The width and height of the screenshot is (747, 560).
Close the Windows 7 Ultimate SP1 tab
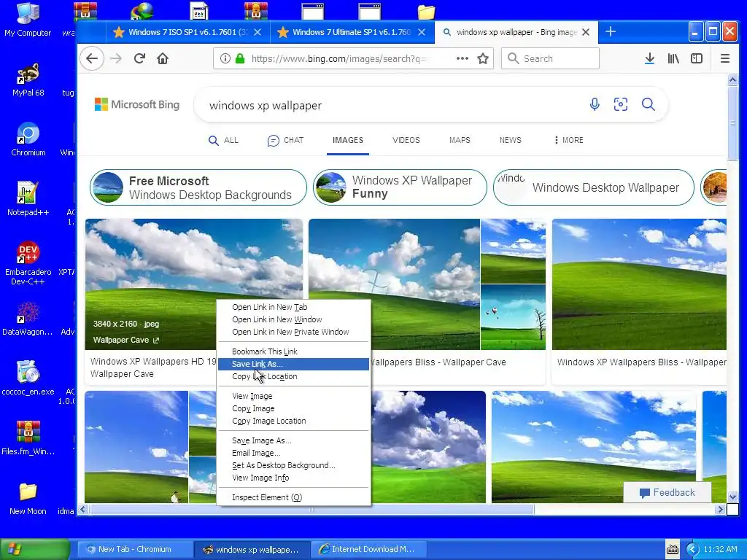tap(422, 32)
